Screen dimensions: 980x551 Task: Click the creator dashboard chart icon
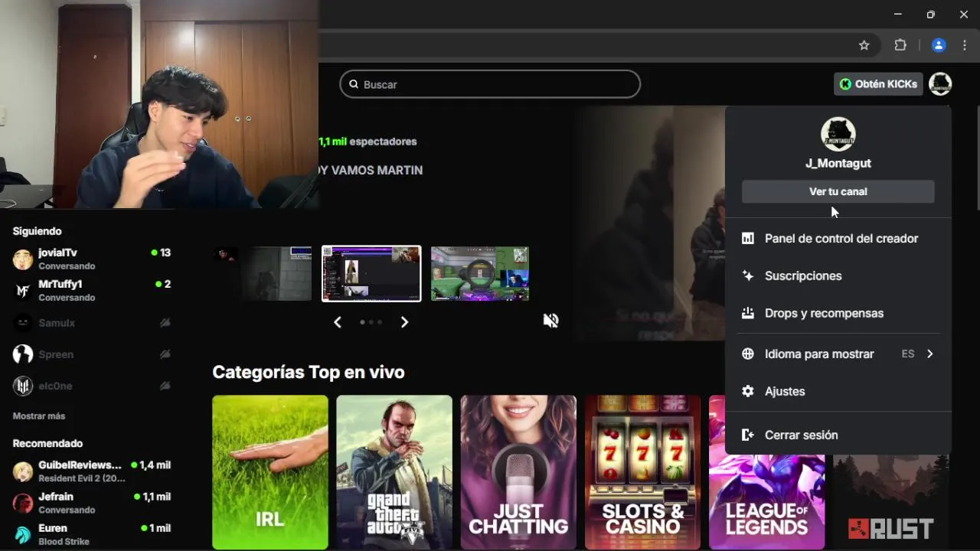tap(748, 239)
